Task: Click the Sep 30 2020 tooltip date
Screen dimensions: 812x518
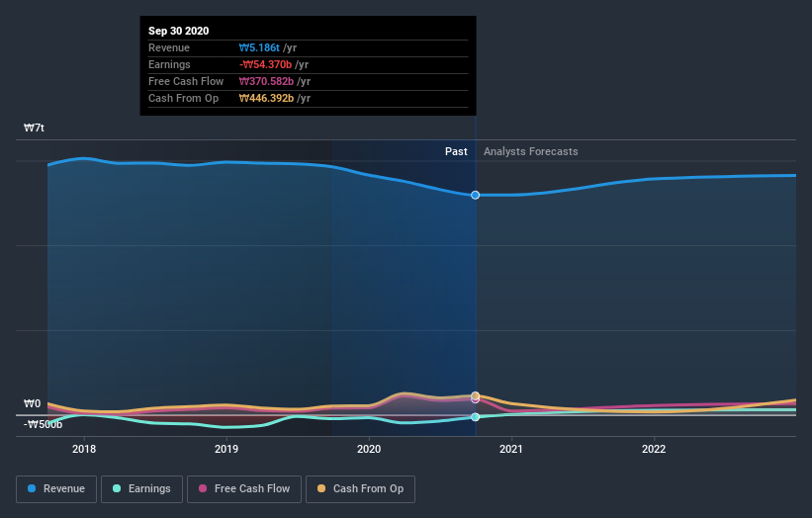Action: pyautogui.click(x=179, y=31)
